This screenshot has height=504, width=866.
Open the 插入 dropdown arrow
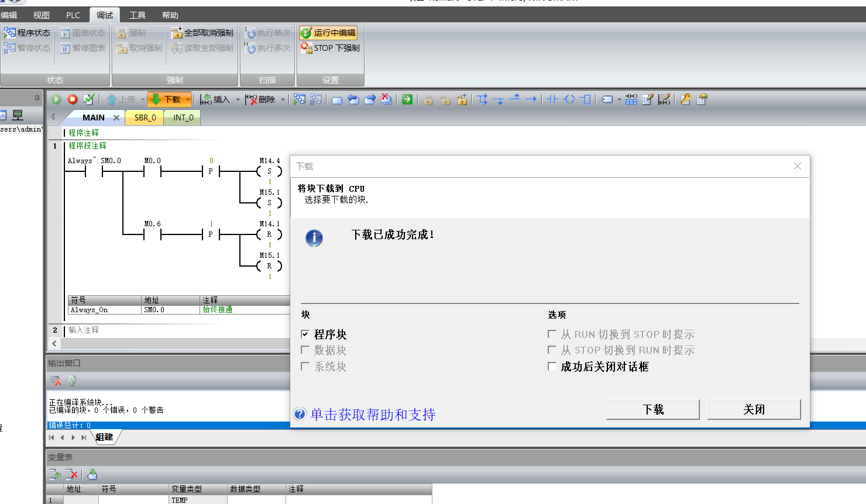pyautogui.click(x=238, y=99)
